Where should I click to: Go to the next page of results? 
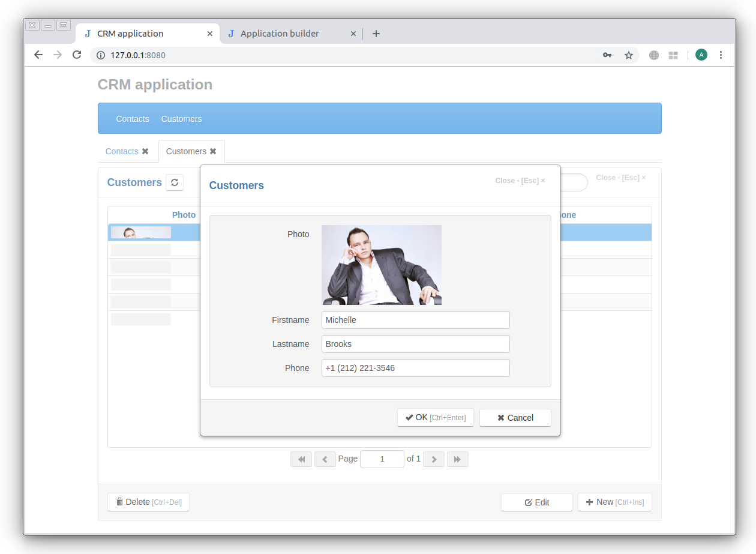434,459
